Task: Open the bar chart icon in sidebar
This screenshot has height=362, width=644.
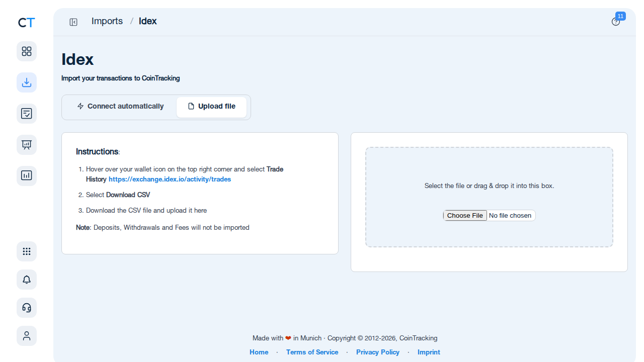Action: [x=27, y=176]
